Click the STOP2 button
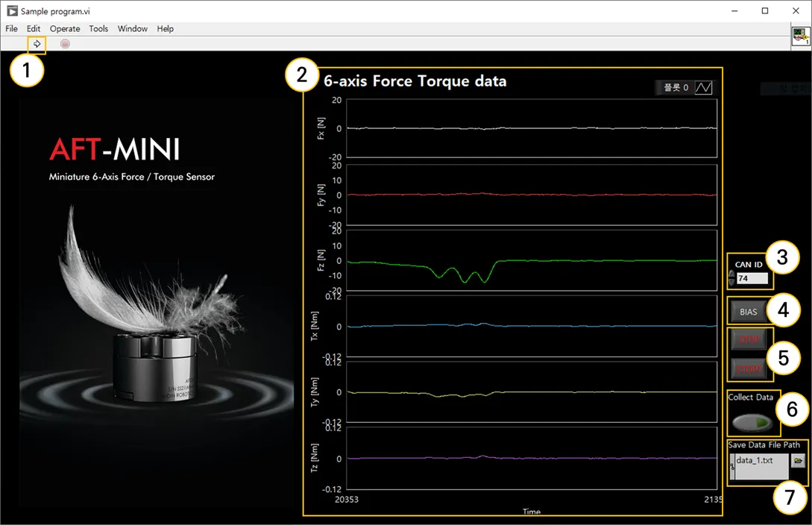The image size is (812, 525). point(749,368)
